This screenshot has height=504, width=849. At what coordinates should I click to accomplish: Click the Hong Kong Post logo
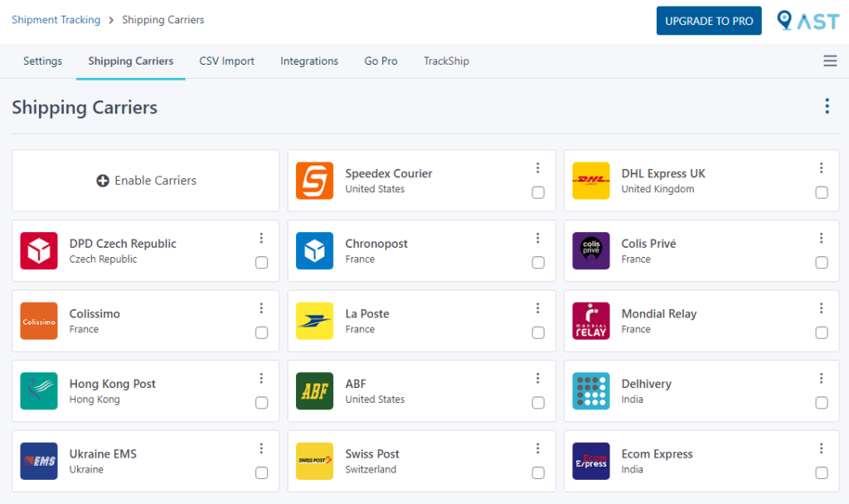[x=39, y=391]
